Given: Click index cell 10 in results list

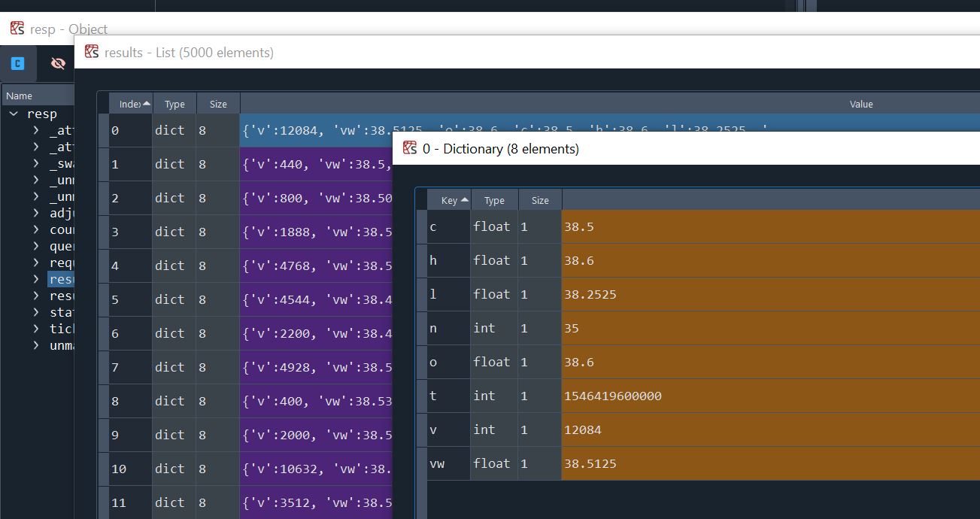Looking at the screenshot, I should coord(131,469).
